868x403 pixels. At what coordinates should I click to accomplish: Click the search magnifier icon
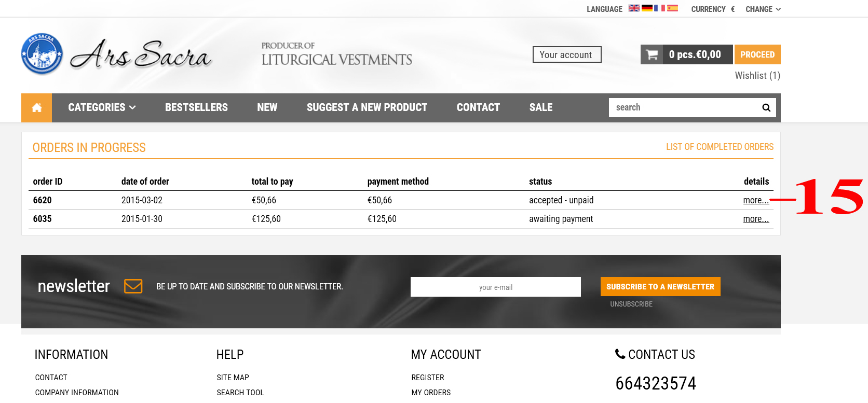[x=766, y=107]
